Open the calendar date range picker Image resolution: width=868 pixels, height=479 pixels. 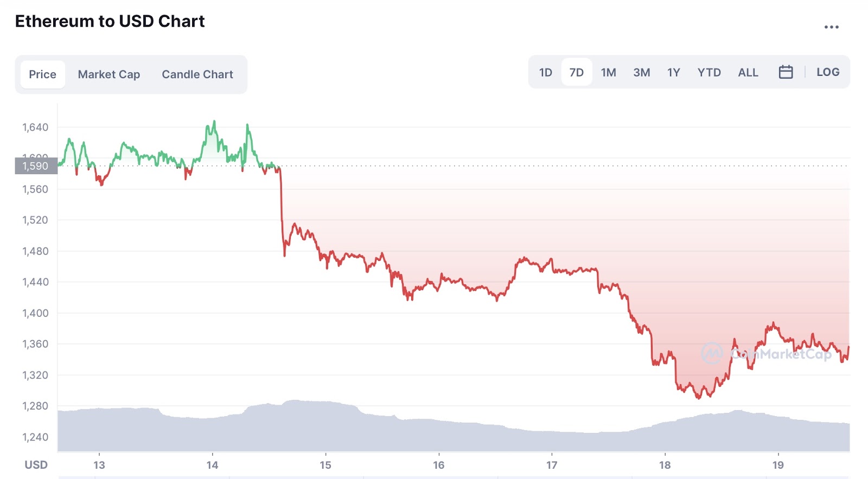[x=786, y=72]
